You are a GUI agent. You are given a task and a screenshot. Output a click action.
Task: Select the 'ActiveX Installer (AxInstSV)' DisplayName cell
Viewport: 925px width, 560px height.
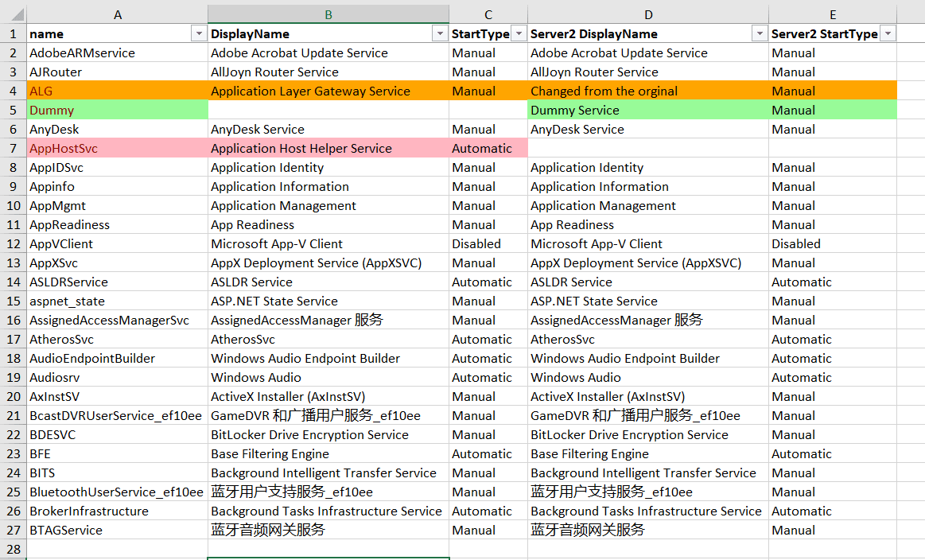pos(328,397)
